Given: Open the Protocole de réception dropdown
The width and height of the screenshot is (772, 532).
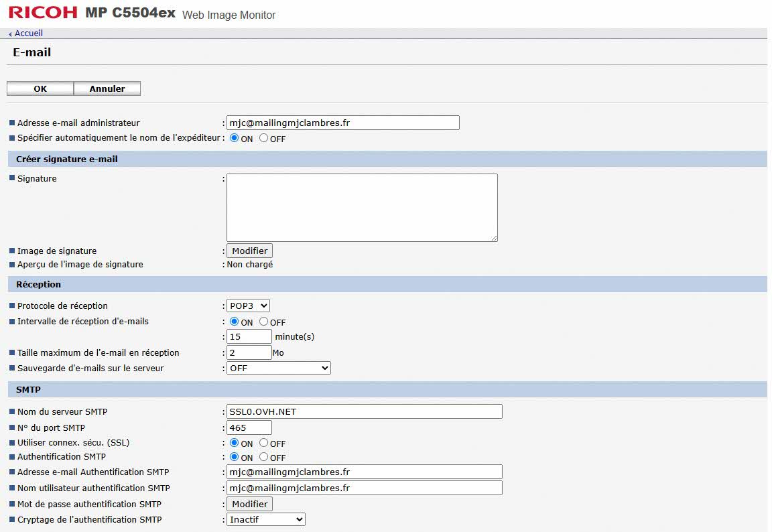Looking at the screenshot, I should tap(248, 306).
